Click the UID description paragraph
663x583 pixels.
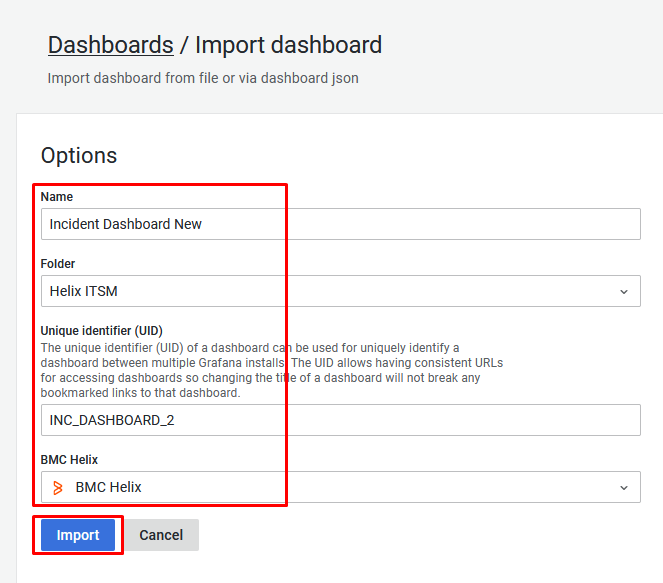272,370
